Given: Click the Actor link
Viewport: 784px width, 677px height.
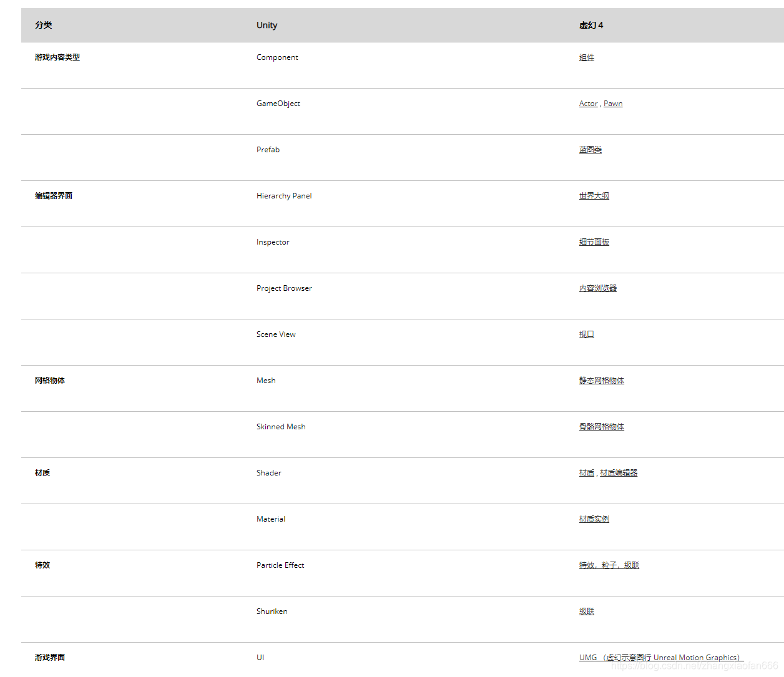Looking at the screenshot, I should coord(588,104).
